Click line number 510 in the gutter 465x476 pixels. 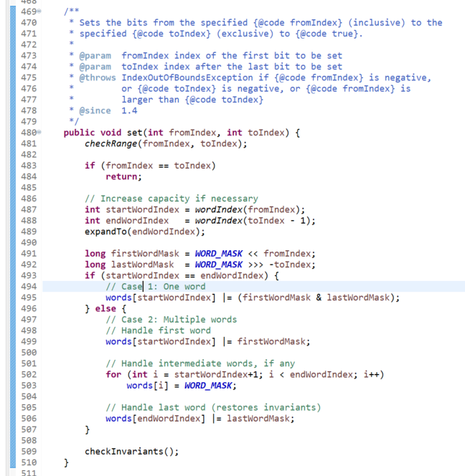(29, 462)
